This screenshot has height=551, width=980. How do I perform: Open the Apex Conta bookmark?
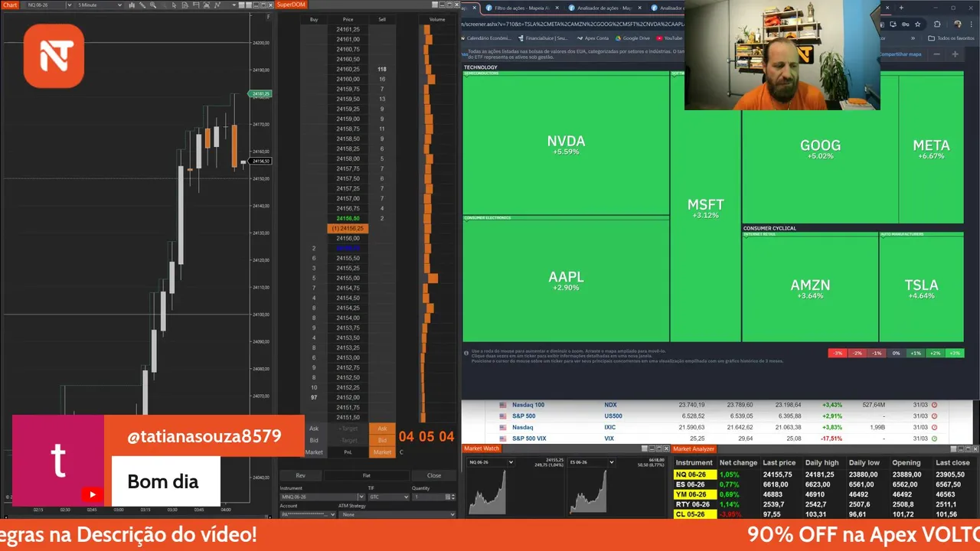[x=593, y=38]
